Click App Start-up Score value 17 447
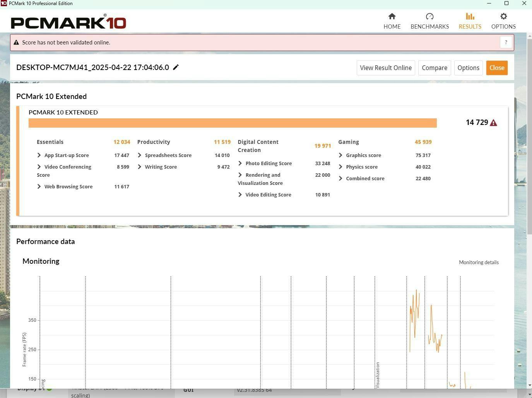Image resolution: width=532 pixels, height=398 pixels. [x=121, y=155]
